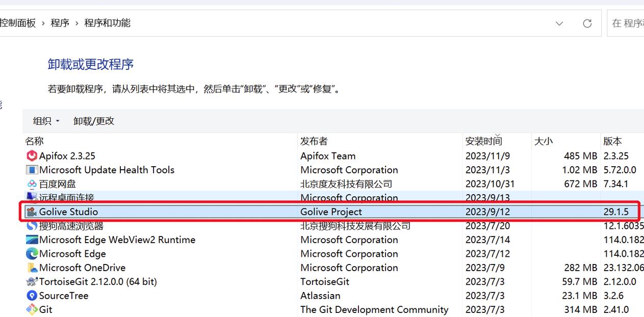This screenshot has width=644, height=317.
Task: Navigate to 控制面板 in the breadcrumb
Action: (18, 23)
